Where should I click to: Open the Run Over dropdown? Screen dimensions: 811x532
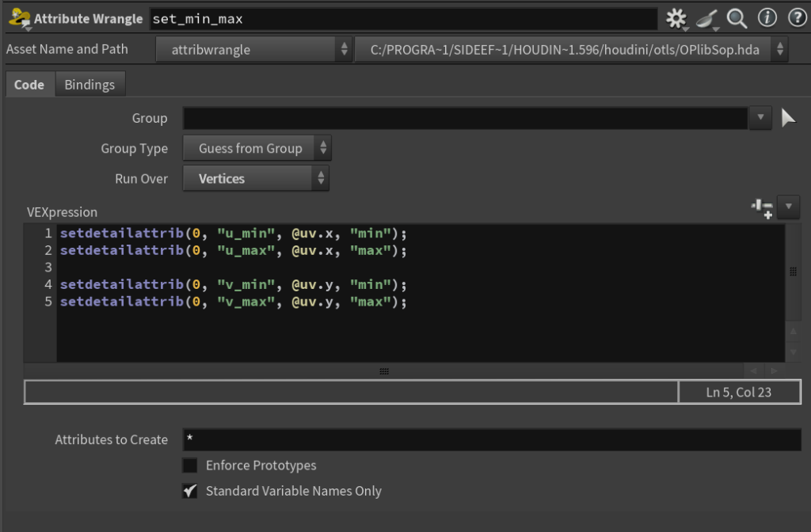(x=256, y=179)
